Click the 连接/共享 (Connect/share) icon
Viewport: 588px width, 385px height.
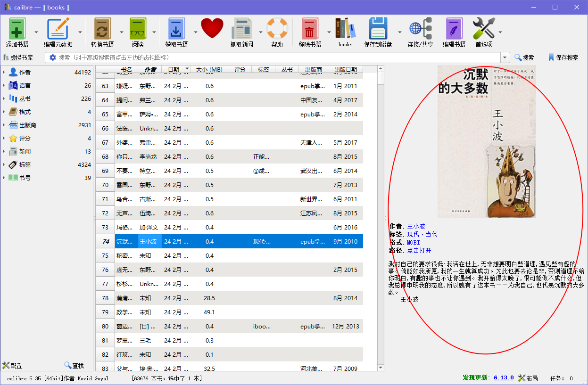[x=420, y=28]
